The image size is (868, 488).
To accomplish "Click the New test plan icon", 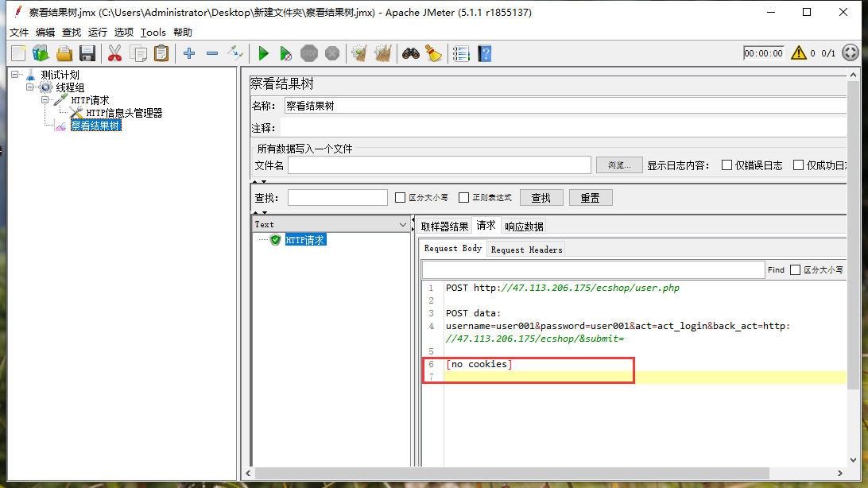I will [18, 54].
